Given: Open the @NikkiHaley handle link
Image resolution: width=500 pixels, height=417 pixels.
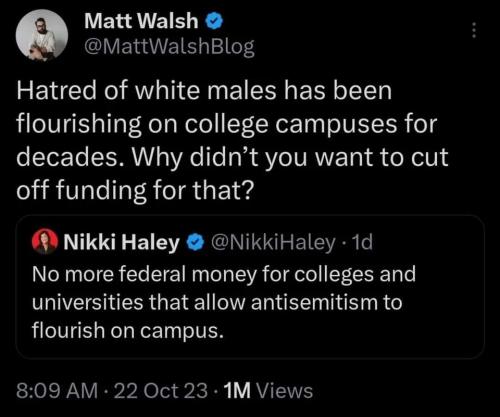Looking at the screenshot, I should pos(273,243).
